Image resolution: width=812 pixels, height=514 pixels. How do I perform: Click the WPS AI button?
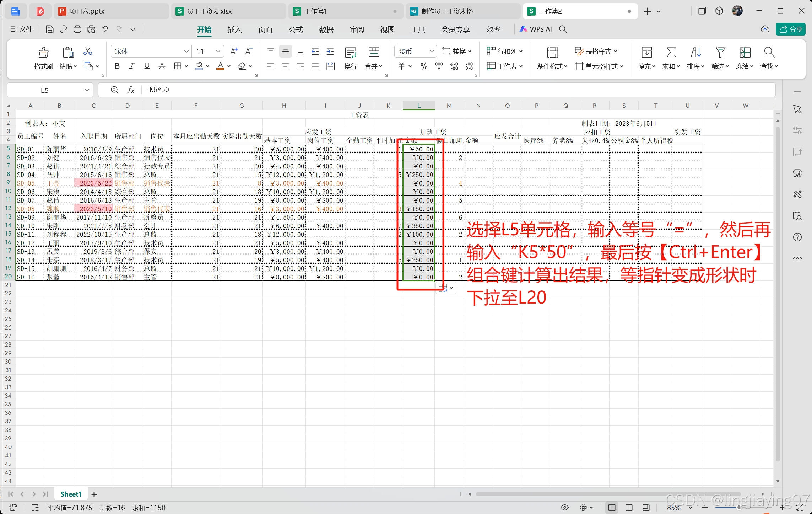(536, 29)
